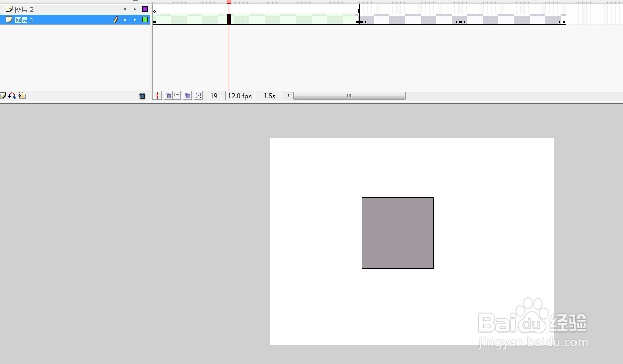Screen dimensions: 623x364
Task: Toggle lock dot for 图层 2
Action: 135,9
